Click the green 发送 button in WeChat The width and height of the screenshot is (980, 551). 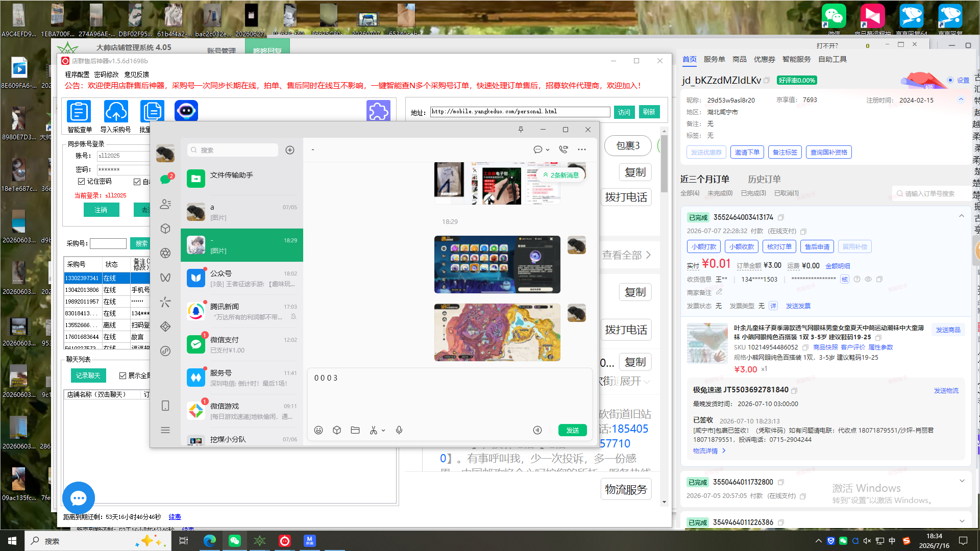pos(573,430)
